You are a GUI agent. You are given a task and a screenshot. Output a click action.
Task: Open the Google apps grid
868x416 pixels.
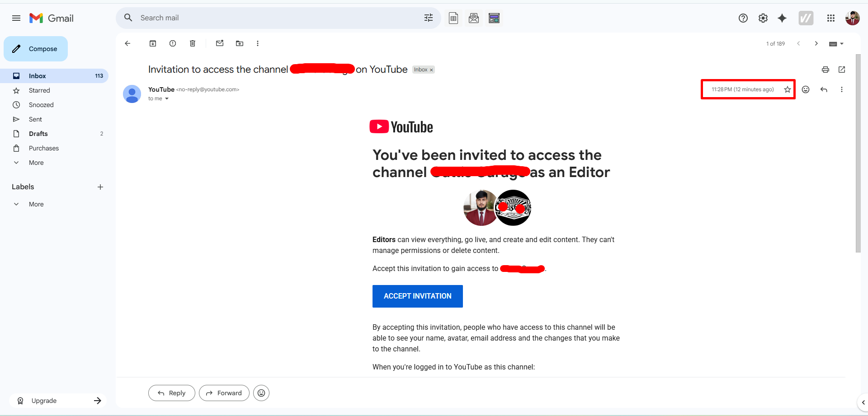tap(831, 18)
